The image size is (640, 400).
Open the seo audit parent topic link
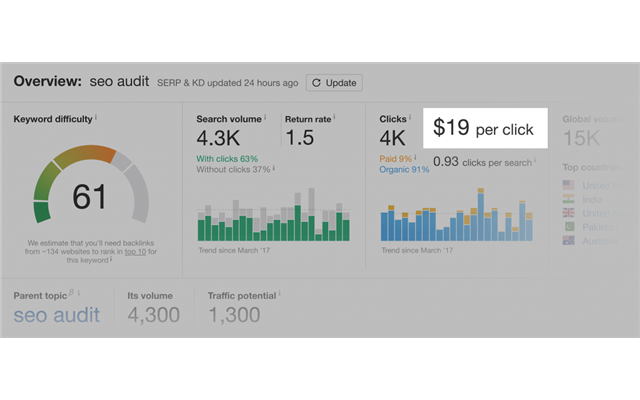[x=57, y=316]
